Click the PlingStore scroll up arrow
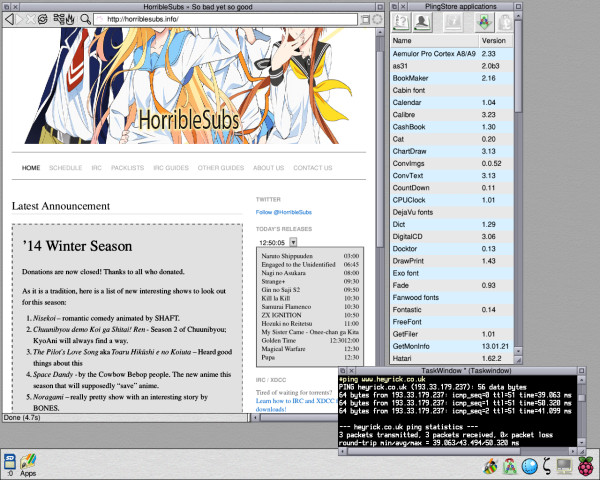This screenshot has width=600, height=480. click(518, 16)
